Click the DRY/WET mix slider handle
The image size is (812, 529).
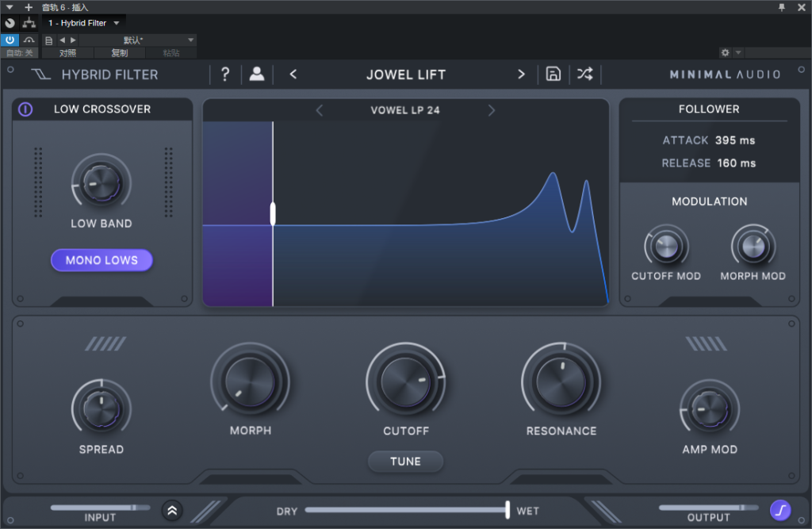pyautogui.click(x=507, y=510)
